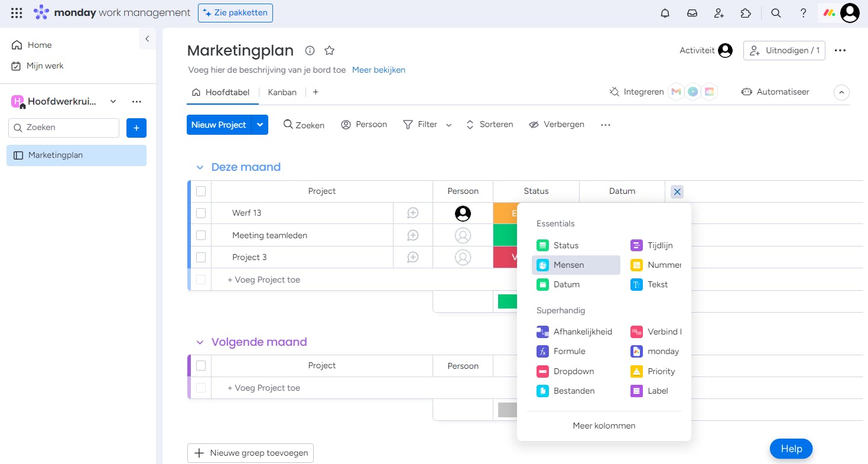Open the Nieuw Project dropdown arrow
The width and height of the screenshot is (868, 464).
click(x=260, y=125)
